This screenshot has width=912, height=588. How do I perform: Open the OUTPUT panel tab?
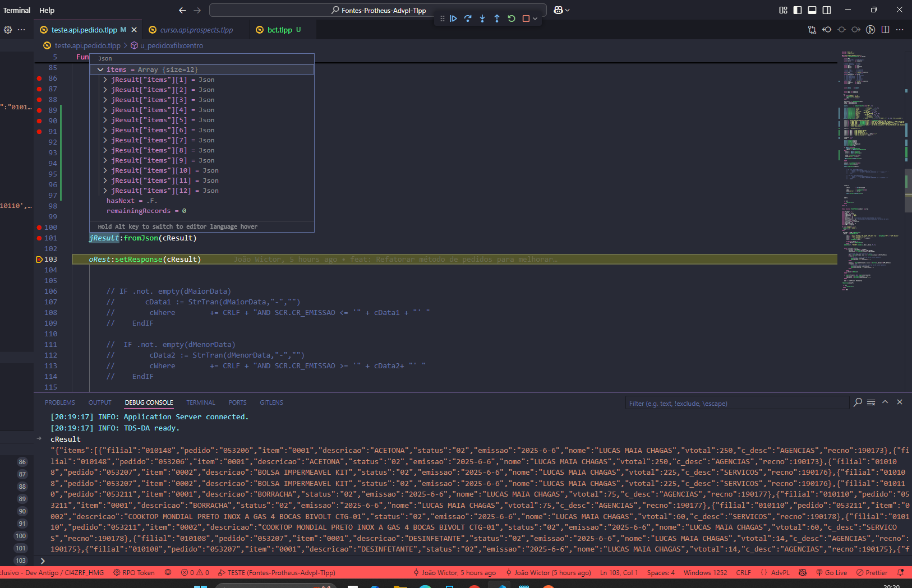point(100,402)
